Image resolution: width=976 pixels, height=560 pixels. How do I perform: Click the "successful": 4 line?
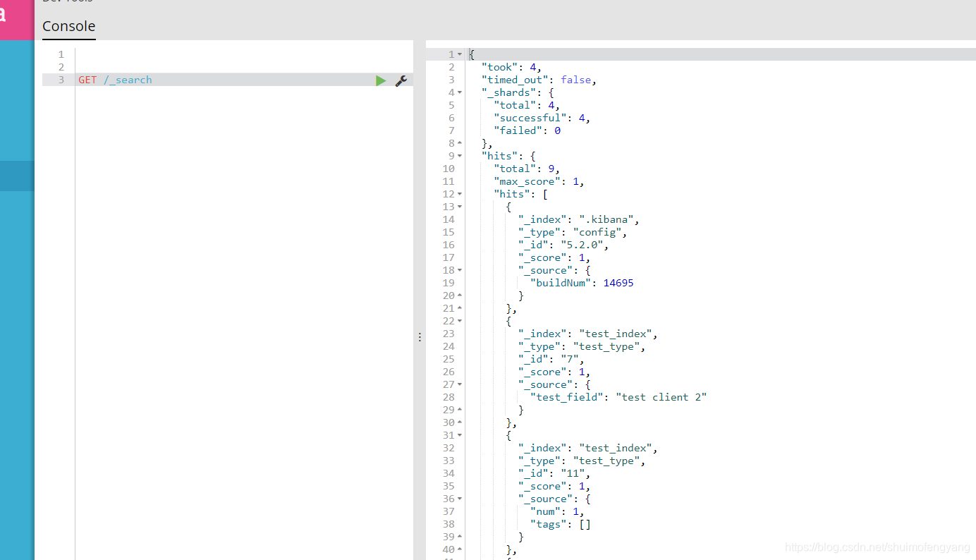[542, 118]
